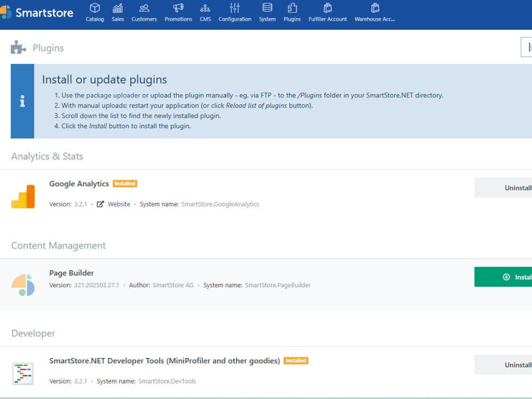532x399 pixels.
Task: Click system name SmartStore.PageBuilder
Action: 278,285
